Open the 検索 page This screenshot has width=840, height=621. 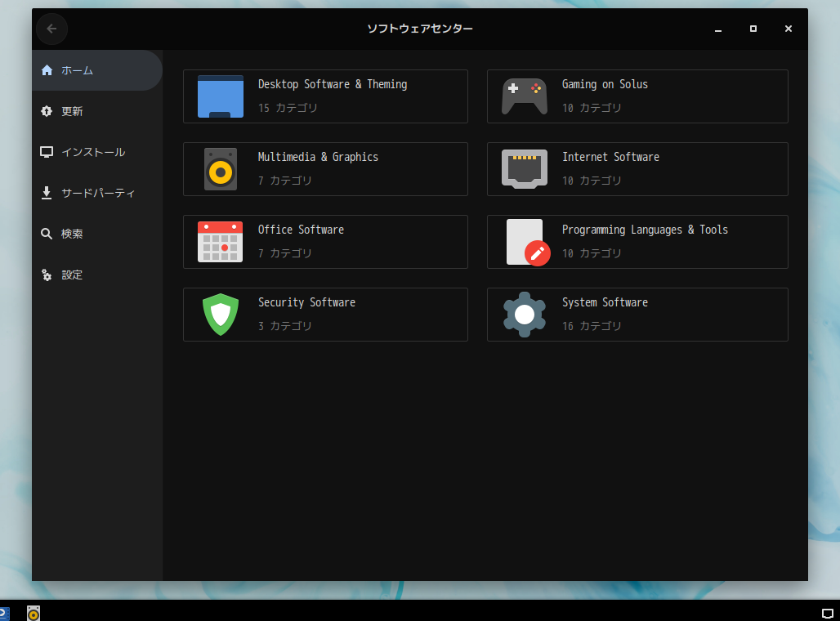pos(97,234)
